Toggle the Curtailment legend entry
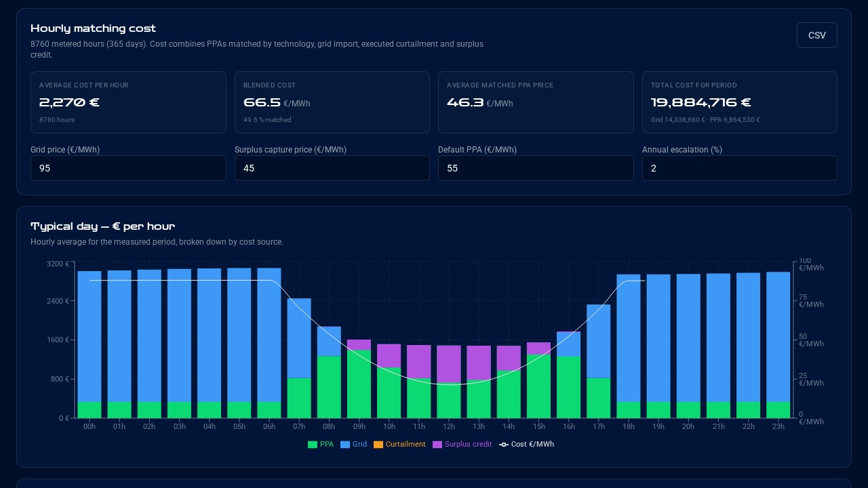This screenshot has height=488, width=868. (x=399, y=445)
